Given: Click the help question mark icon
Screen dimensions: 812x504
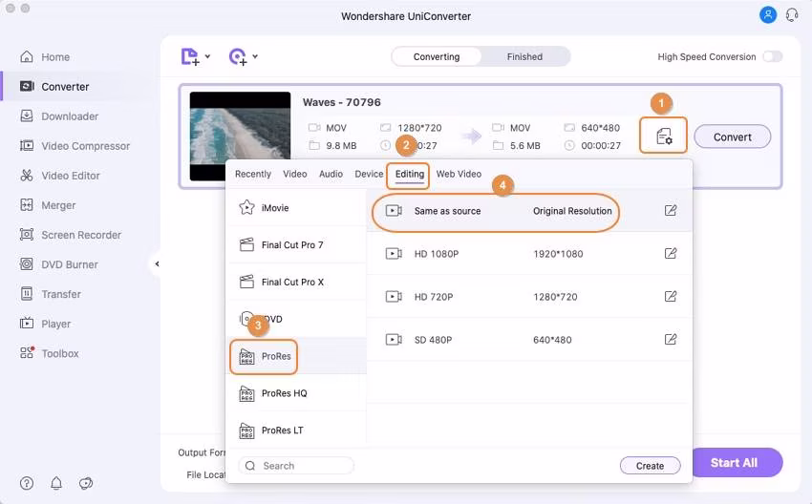Looking at the screenshot, I should pos(27,483).
